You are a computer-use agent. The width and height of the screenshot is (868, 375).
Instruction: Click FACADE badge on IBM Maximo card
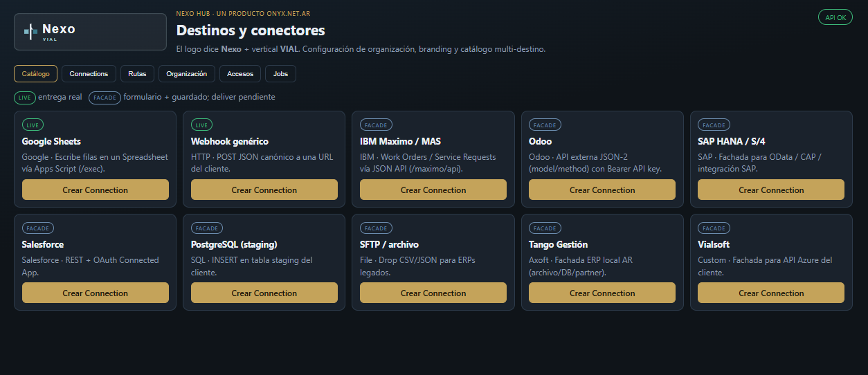376,125
